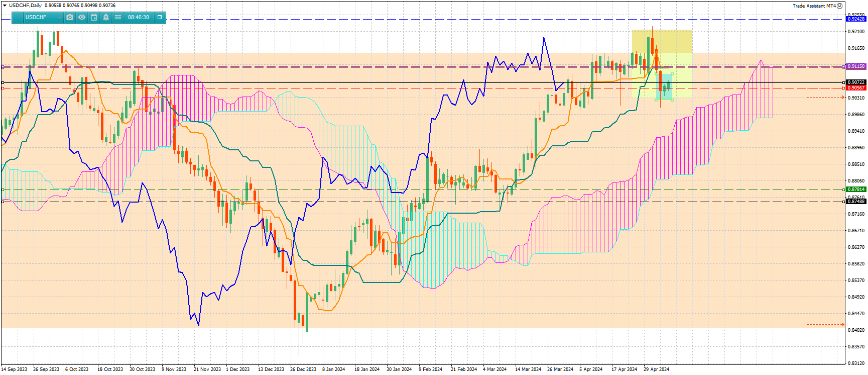Screen dimensions: 868x375
Task: Select the black 0.90722 price label
Action: point(856,82)
